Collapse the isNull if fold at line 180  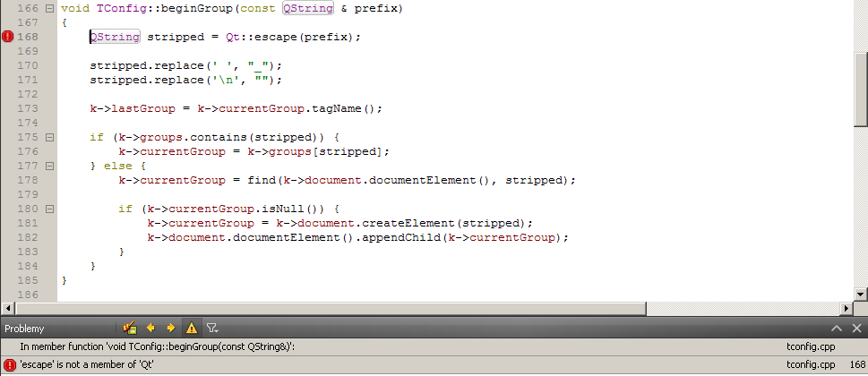tap(49, 209)
